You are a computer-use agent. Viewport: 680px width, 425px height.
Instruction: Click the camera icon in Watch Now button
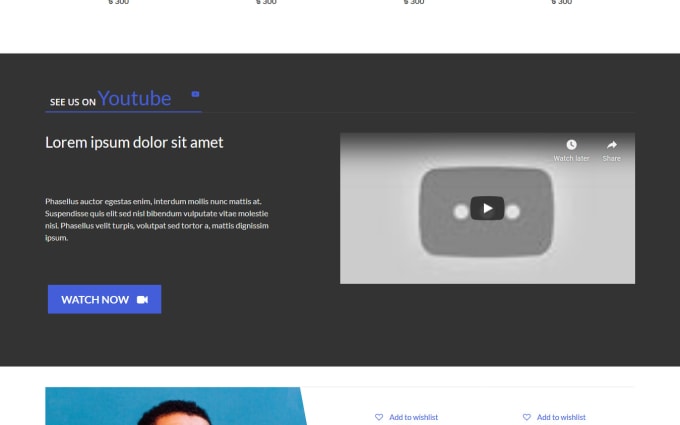pyautogui.click(x=142, y=300)
